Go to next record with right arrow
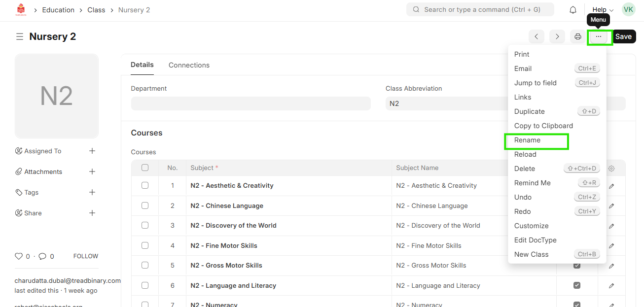The height and width of the screenshot is (307, 644). tap(557, 36)
